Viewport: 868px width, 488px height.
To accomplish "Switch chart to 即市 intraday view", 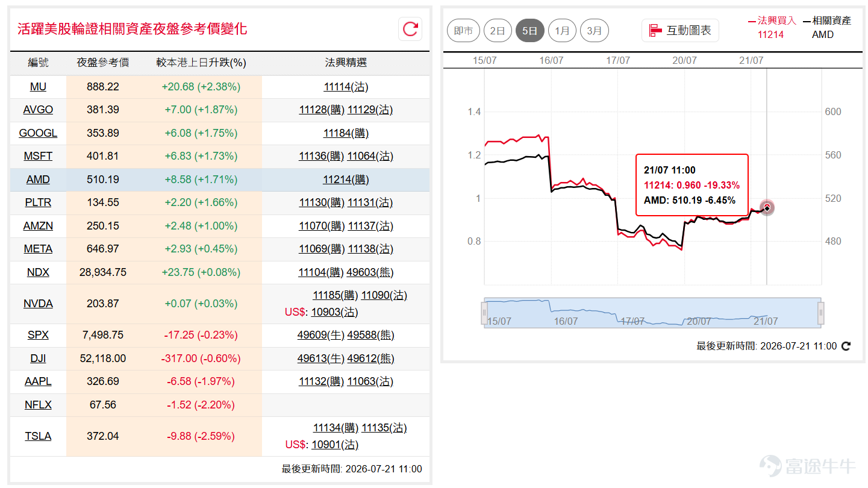I will (x=464, y=31).
